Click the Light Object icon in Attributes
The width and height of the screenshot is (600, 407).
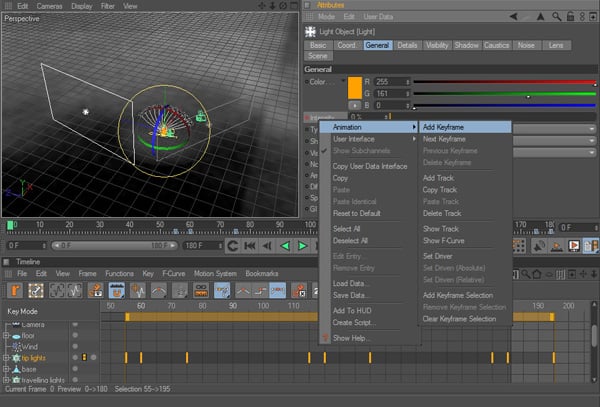(310, 31)
